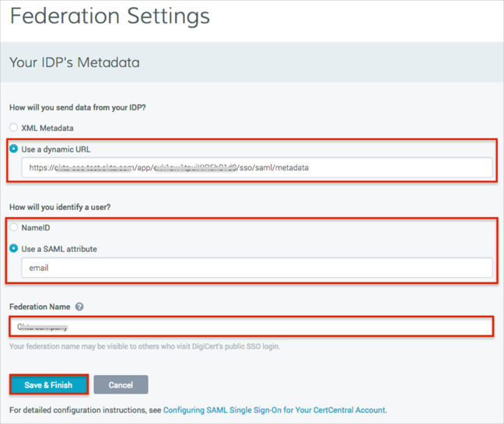The height and width of the screenshot is (424, 504).
Task: Click the 'NameID' label text
Action: click(35, 228)
